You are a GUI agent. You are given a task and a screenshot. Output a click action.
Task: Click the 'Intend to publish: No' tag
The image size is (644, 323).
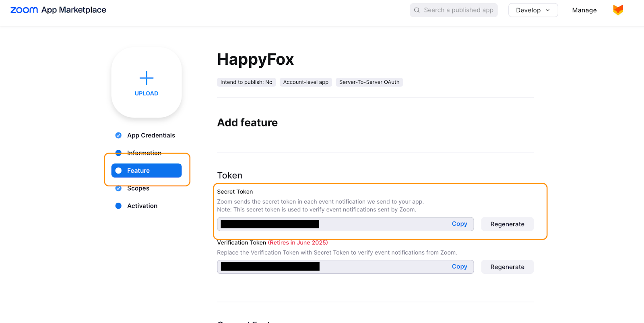tap(246, 82)
